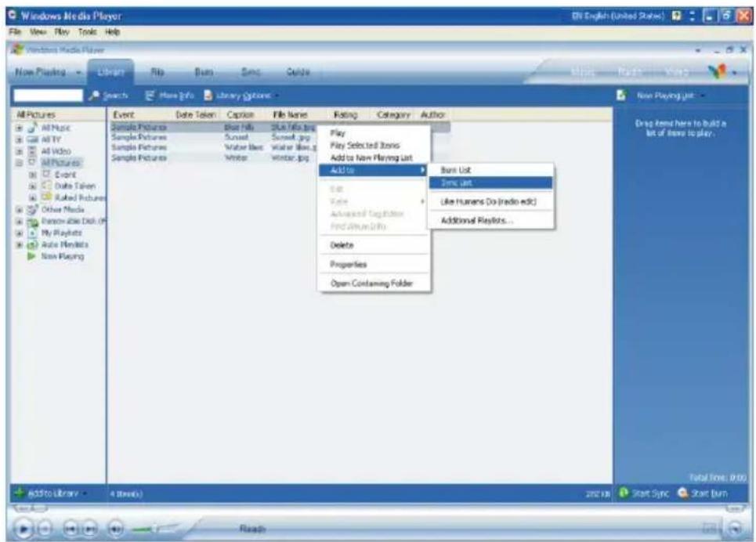Switch to the Guide tab
The width and height of the screenshot is (756, 542).
point(298,72)
